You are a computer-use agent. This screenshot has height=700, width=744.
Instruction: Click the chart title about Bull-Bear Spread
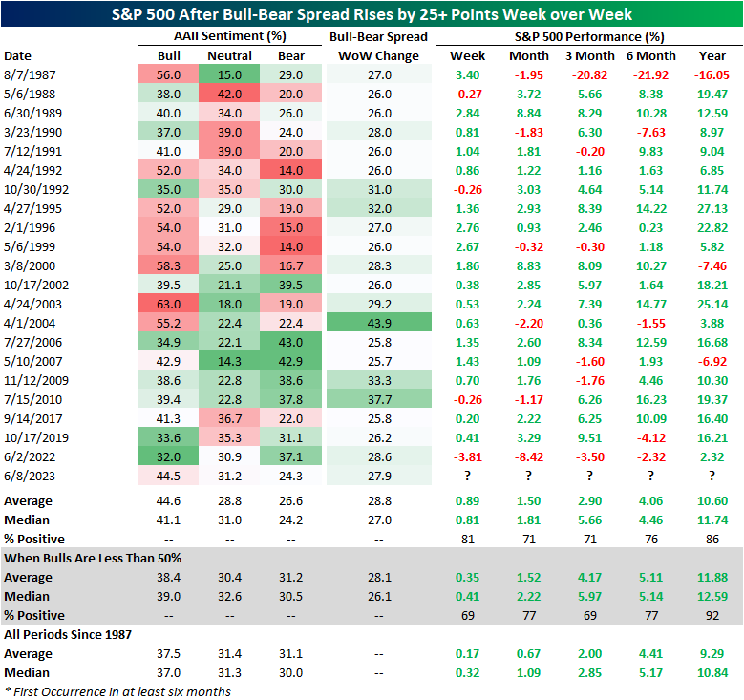[x=372, y=13]
